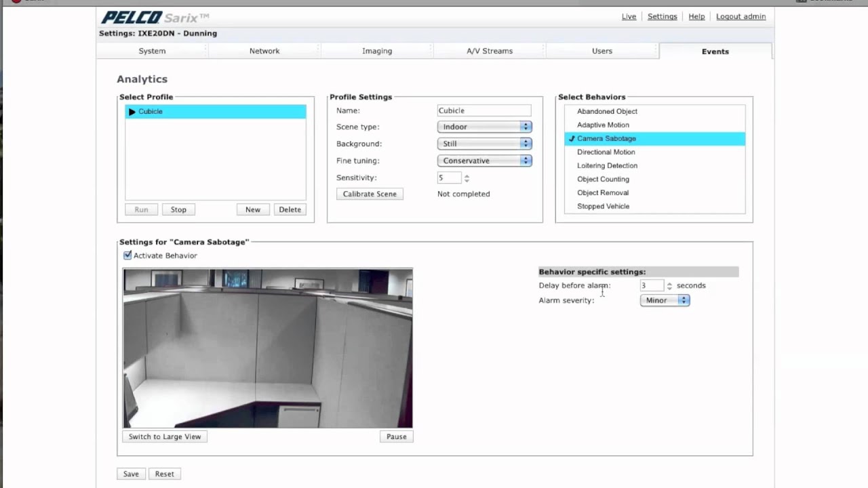868x488 pixels.
Task: Select Stopped Vehicle behavior
Action: coord(655,206)
